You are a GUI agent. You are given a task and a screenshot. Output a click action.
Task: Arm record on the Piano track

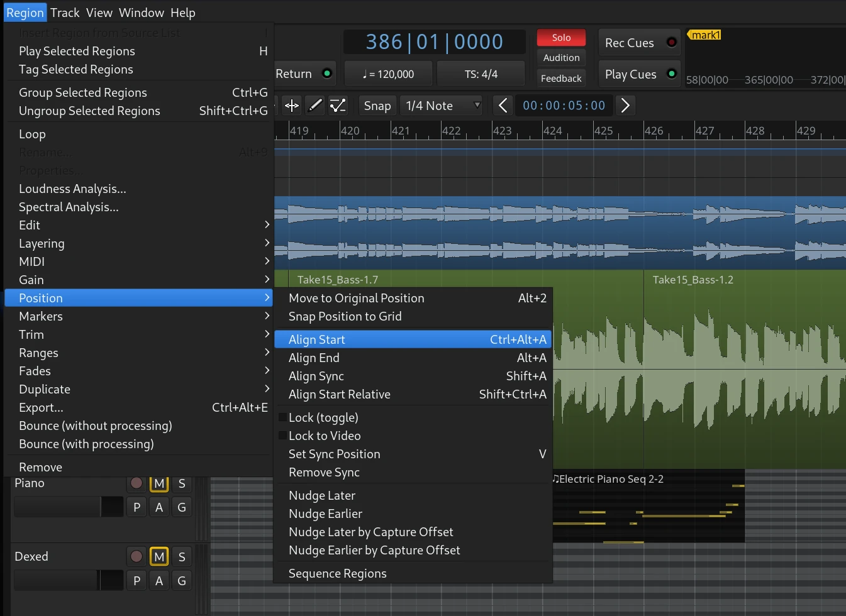point(136,483)
